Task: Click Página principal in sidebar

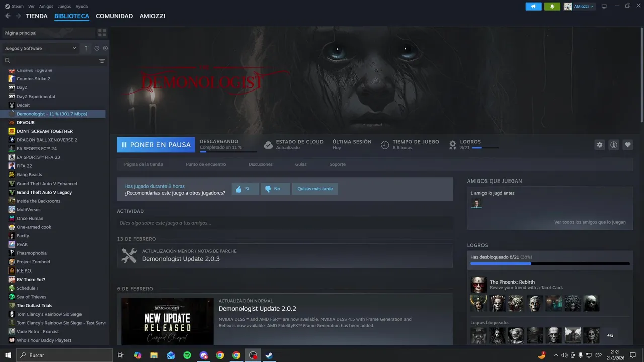Action: (x=48, y=33)
